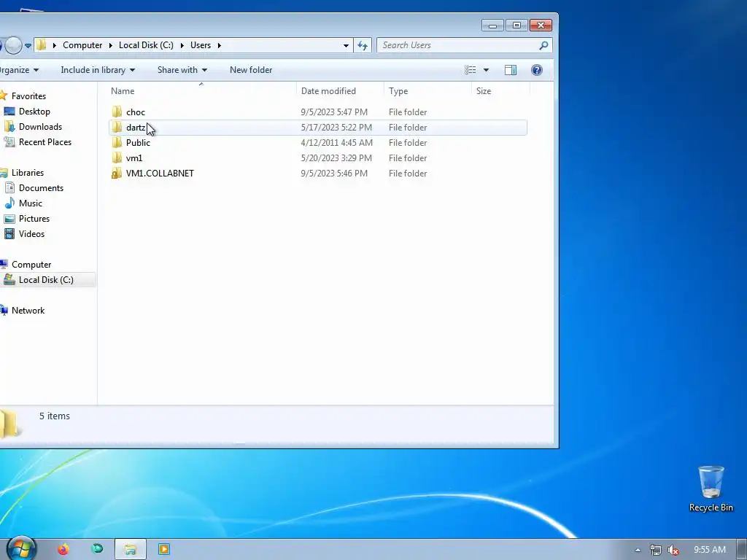Change view using the view icon
Screen dimensions: 747x560
click(x=471, y=70)
